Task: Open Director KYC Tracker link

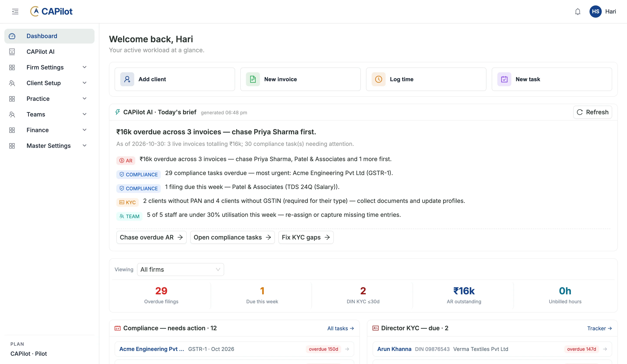Action: pyautogui.click(x=600, y=329)
